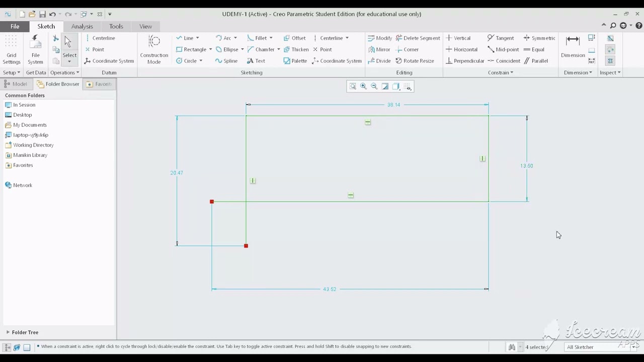Click Refit in graphics toolbar
644x362 pixels.
point(353,86)
